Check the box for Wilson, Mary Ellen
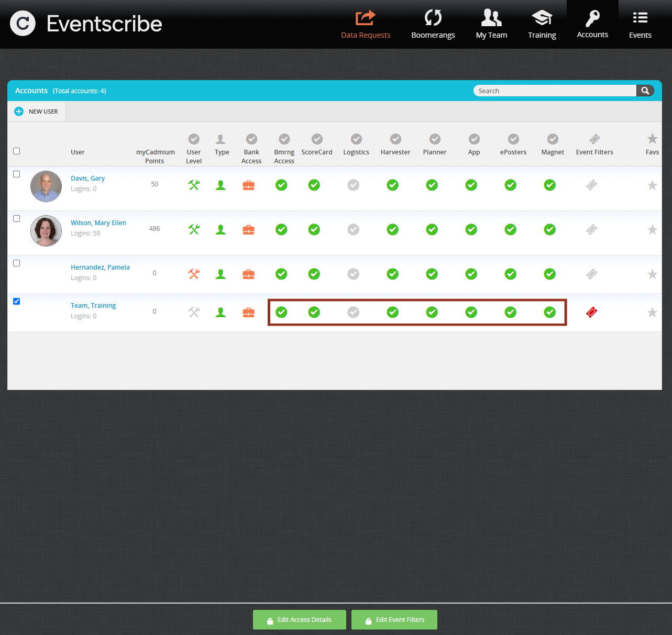This screenshot has width=672, height=635. pyautogui.click(x=17, y=219)
